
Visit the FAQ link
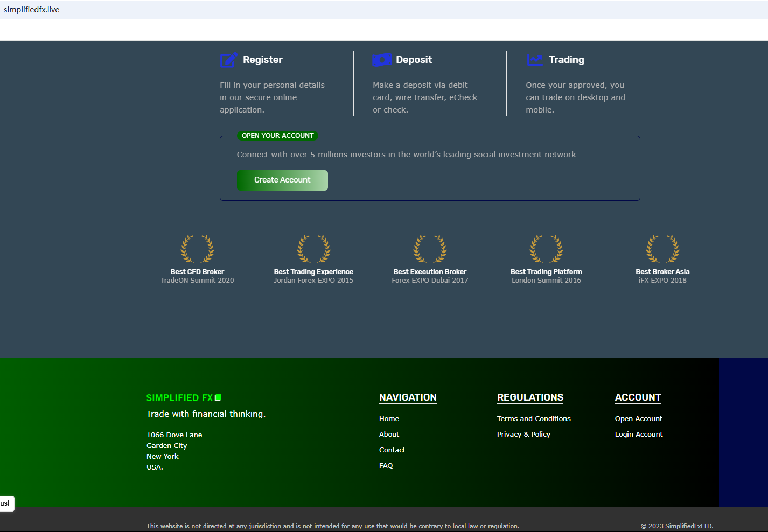[386, 466]
